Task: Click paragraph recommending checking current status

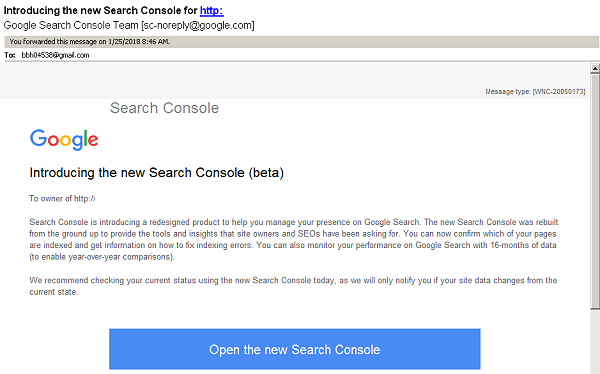Action: point(293,286)
